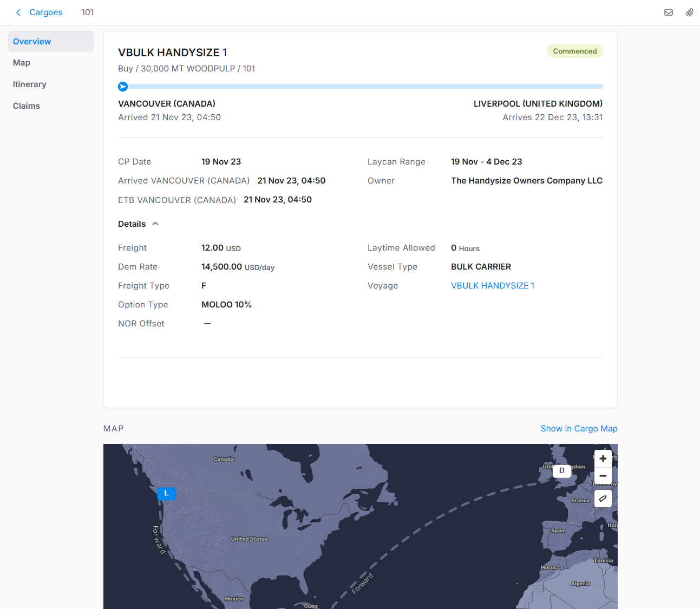Image resolution: width=700 pixels, height=609 pixels.
Task: Zoom out the map with minus button
Action: click(x=603, y=476)
